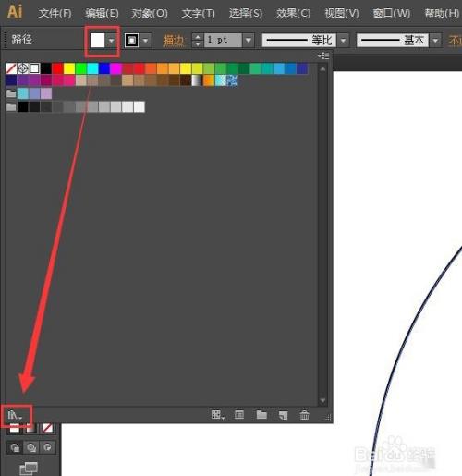
Task: Click the Delete Swatch trash icon
Action: pos(304,415)
